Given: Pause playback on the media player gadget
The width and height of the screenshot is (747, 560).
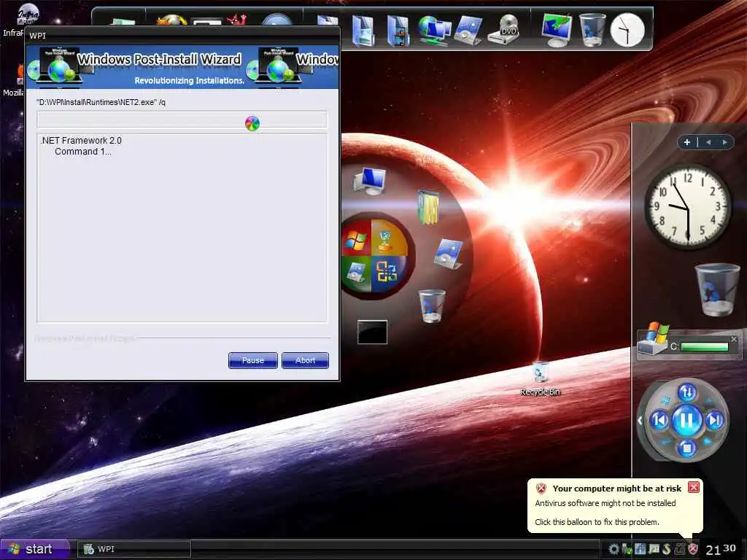Looking at the screenshot, I should 686,421.
